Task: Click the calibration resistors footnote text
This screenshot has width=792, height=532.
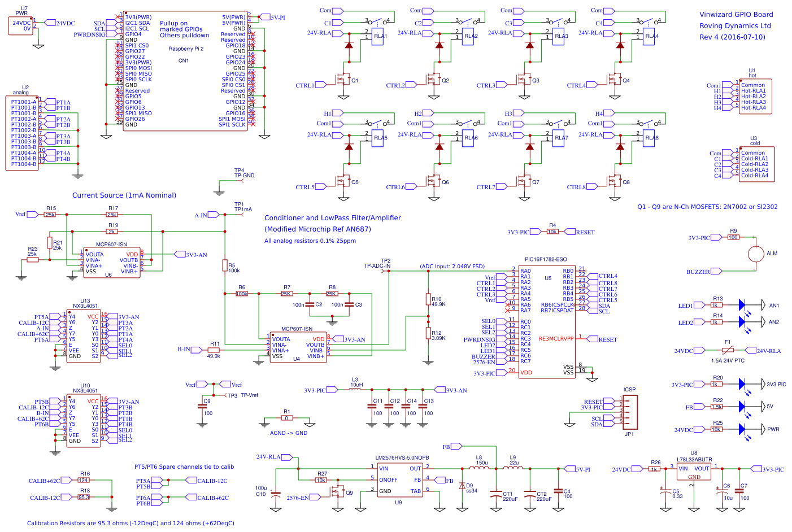Action: tap(130, 524)
